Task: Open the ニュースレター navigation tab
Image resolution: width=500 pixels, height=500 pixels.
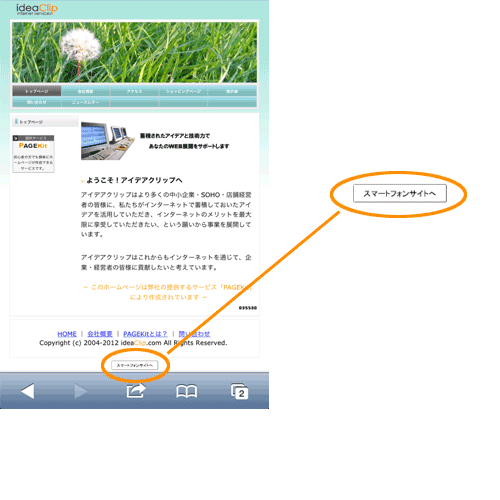Action: [x=86, y=102]
